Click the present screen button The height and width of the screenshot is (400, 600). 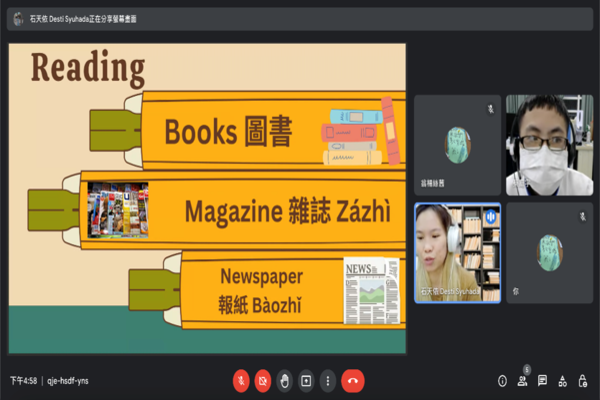307,380
